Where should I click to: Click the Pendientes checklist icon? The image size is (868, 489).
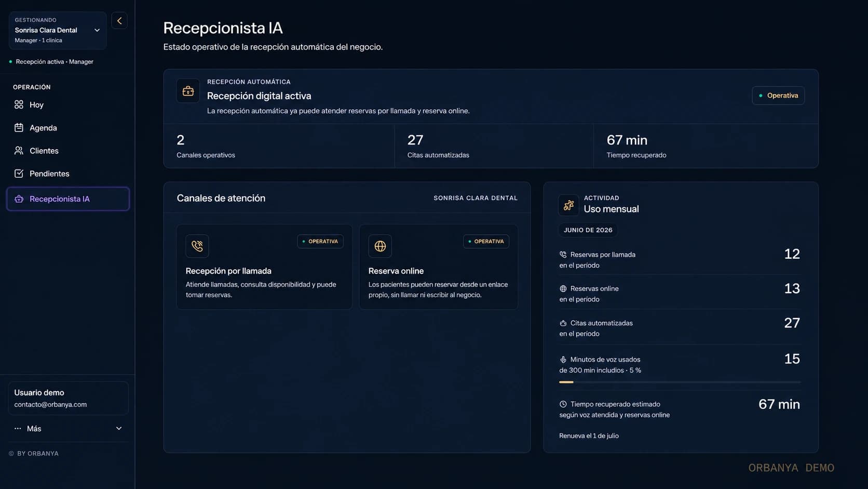(19, 174)
